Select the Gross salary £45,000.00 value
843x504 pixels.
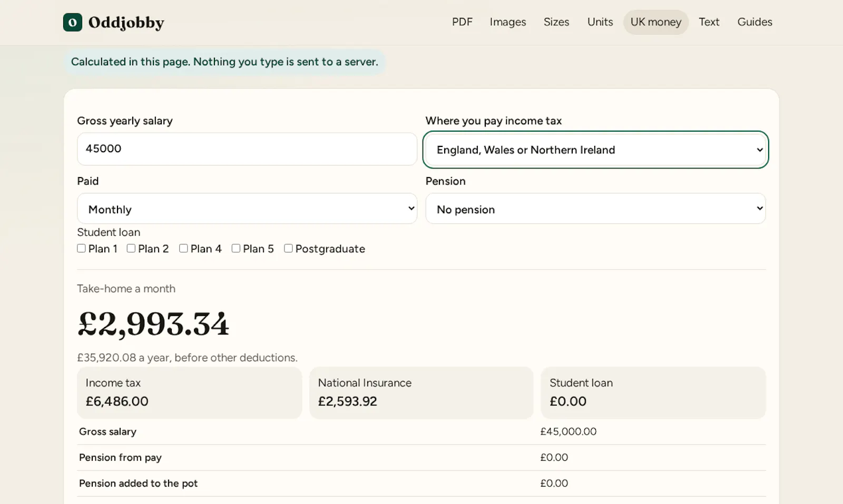click(x=568, y=431)
